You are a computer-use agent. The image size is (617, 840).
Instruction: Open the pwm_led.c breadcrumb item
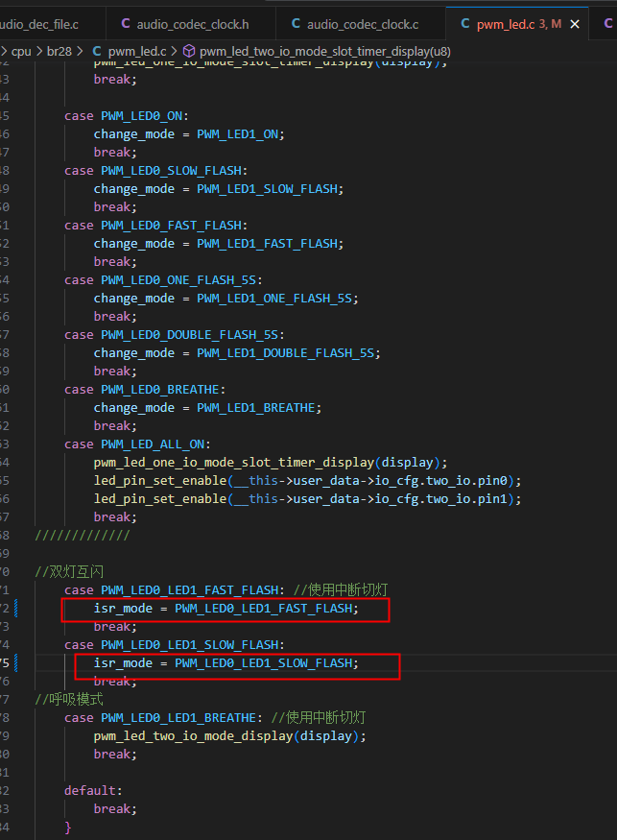[137, 52]
